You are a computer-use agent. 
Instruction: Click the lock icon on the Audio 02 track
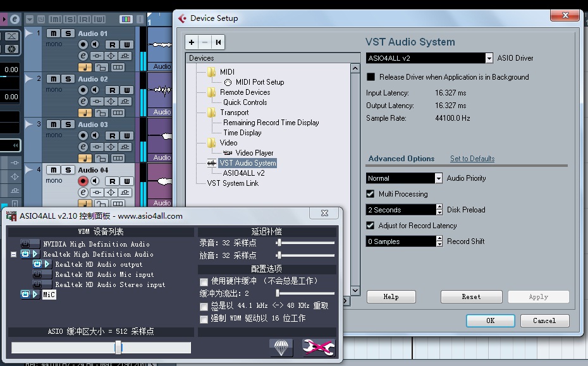pyautogui.click(x=101, y=113)
